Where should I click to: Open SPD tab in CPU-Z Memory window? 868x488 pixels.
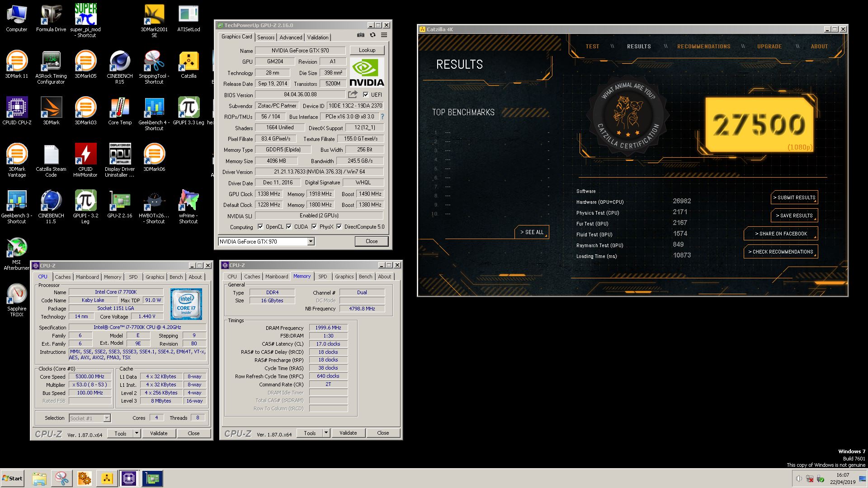[x=322, y=277]
